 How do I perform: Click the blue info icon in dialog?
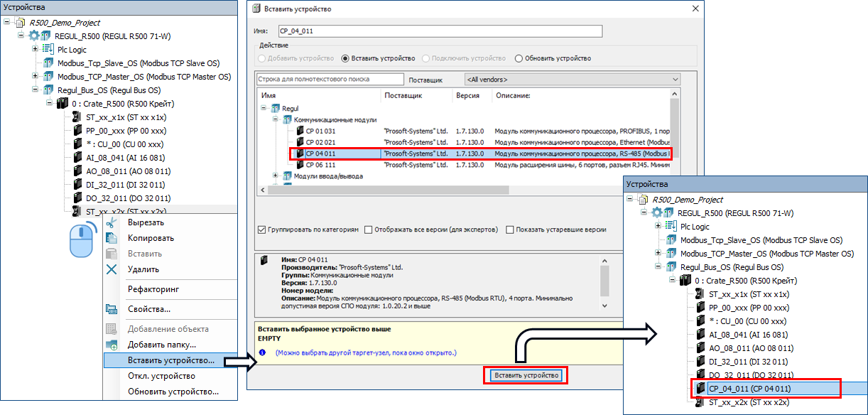pos(261,352)
